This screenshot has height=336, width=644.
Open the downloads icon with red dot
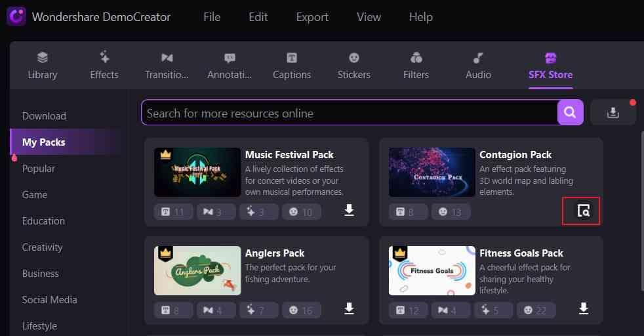pyautogui.click(x=613, y=113)
